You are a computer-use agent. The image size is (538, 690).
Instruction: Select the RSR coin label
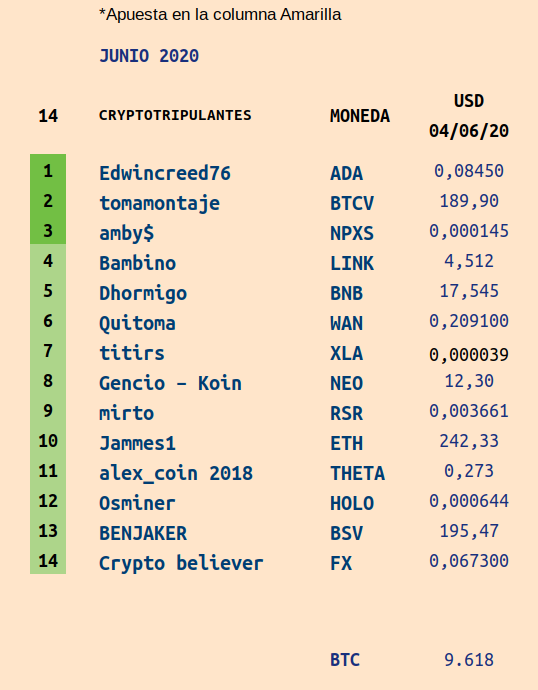[x=346, y=414]
